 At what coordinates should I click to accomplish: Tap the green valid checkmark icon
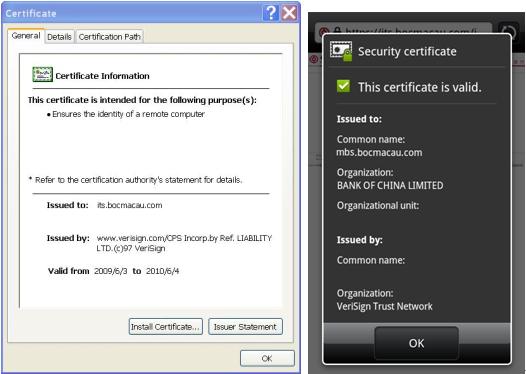(343, 86)
